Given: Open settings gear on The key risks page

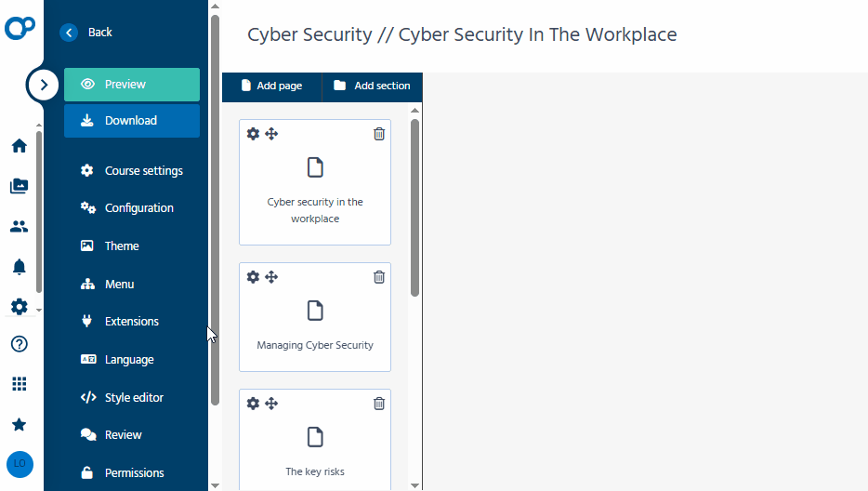Looking at the screenshot, I should click(253, 404).
